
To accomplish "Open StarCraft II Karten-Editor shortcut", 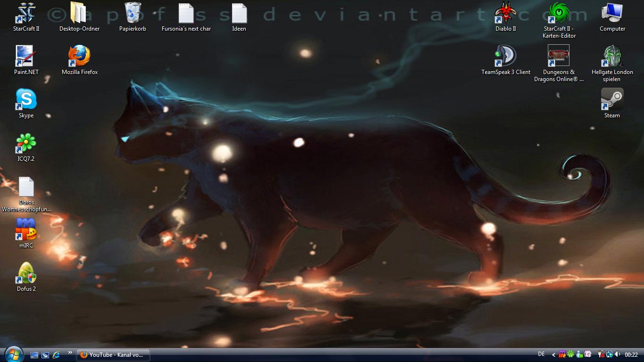I will tap(559, 20).
